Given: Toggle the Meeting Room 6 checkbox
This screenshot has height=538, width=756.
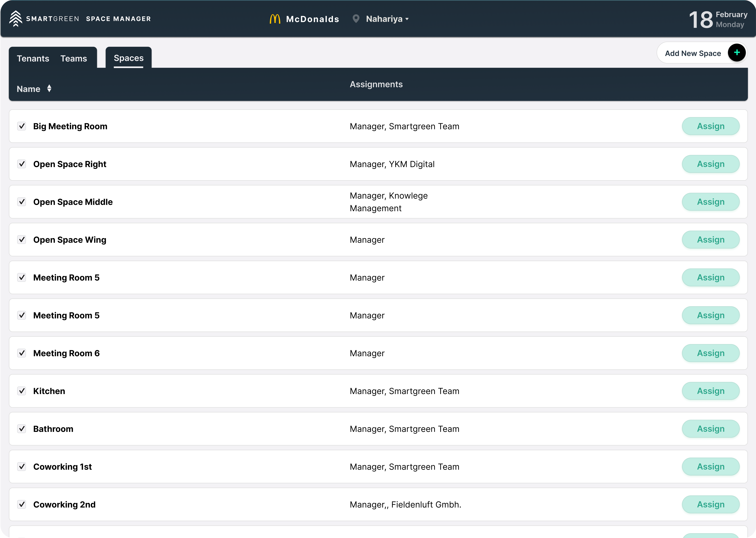Looking at the screenshot, I should [22, 353].
